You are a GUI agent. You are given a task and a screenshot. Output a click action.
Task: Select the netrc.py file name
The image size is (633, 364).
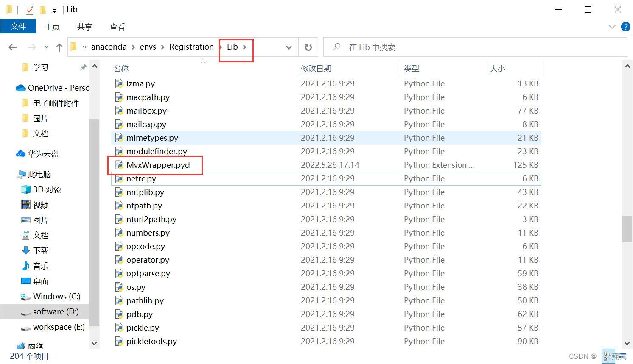[x=141, y=178]
